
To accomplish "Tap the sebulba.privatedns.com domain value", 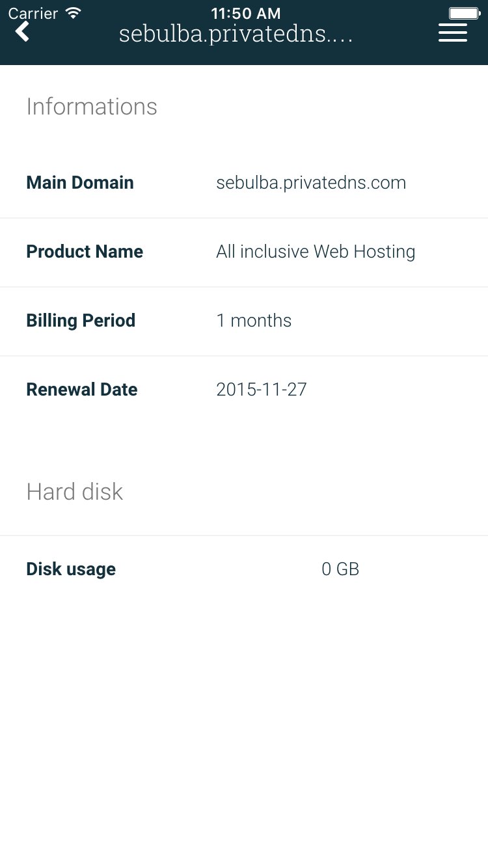I will pos(311,183).
